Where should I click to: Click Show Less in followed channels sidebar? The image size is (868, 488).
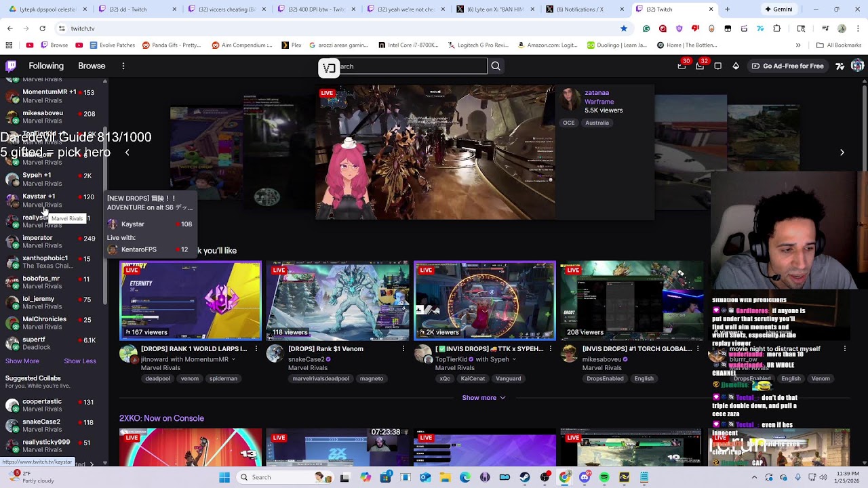(x=80, y=361)
